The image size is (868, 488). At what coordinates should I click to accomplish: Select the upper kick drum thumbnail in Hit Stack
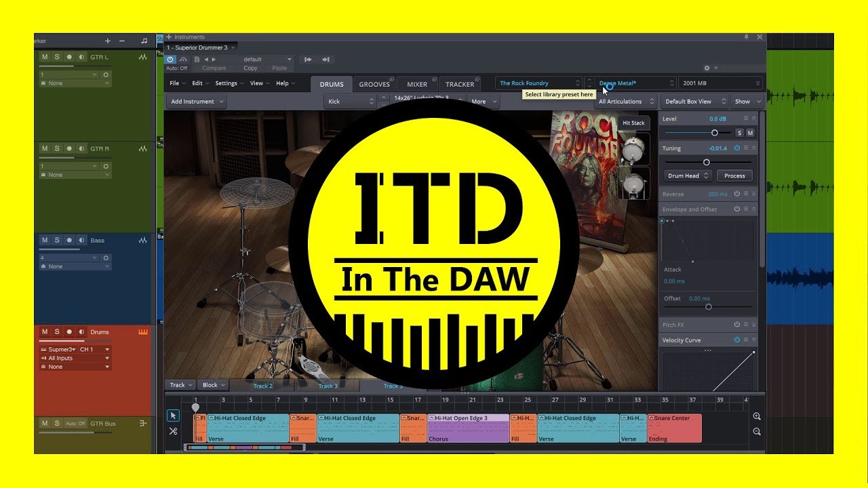tap(634, 149)
